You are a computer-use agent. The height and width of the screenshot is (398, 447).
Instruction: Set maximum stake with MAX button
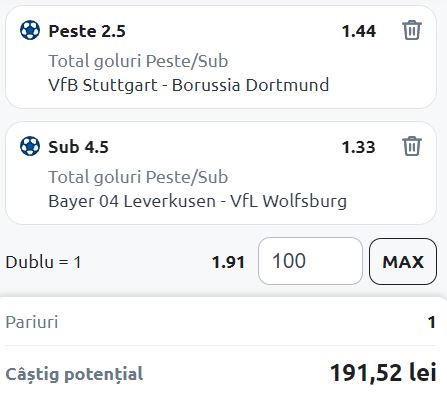[x=403, y=261]
